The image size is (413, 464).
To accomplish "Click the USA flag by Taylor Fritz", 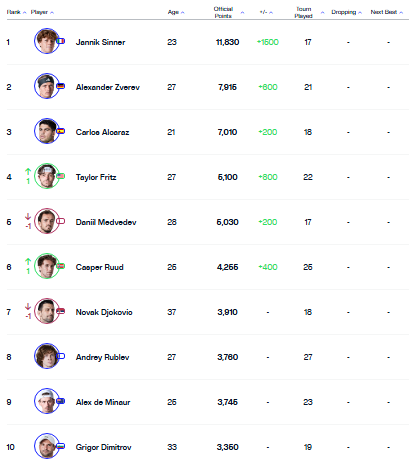I will pyautogui.click(x=61, y=176).
